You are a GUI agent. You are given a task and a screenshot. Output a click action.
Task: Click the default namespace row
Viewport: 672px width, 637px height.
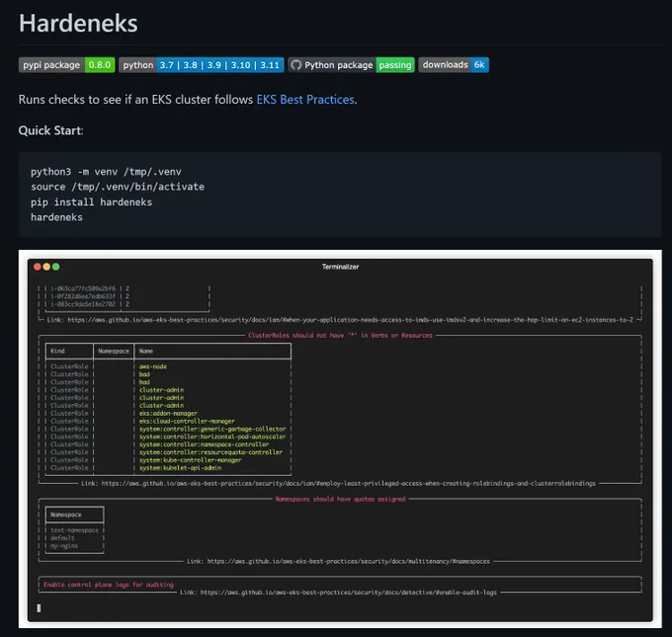click(x=62, y=538)
